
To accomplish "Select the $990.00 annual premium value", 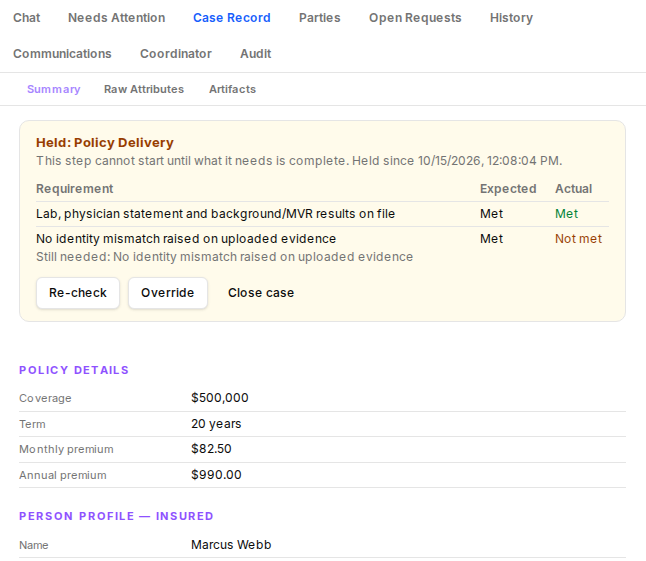I will pos(216,475).
